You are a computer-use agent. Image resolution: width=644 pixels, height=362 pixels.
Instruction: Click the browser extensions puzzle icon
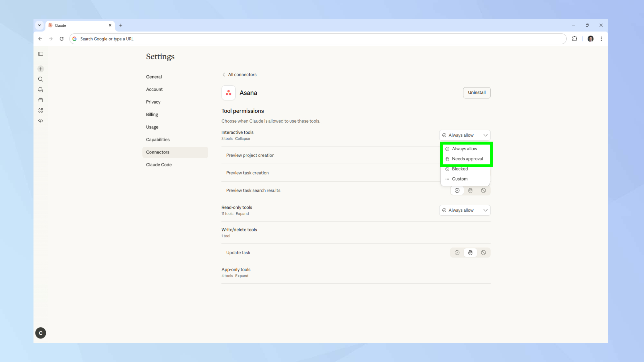[x=574, y=39]
